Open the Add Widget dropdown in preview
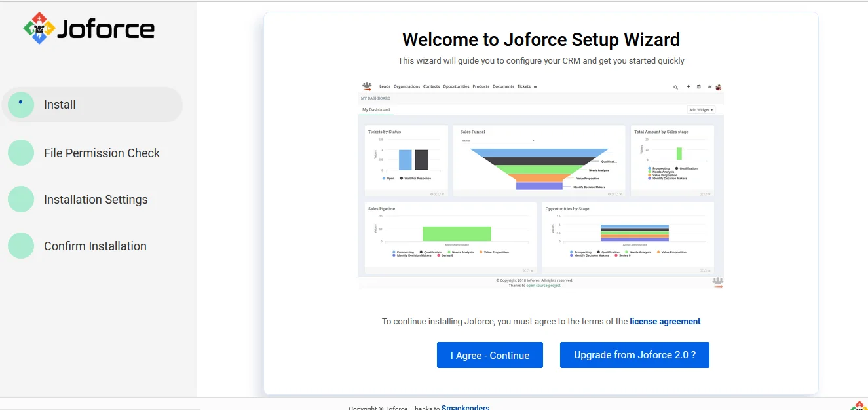 pyautogui.click(x=701, y=110)
